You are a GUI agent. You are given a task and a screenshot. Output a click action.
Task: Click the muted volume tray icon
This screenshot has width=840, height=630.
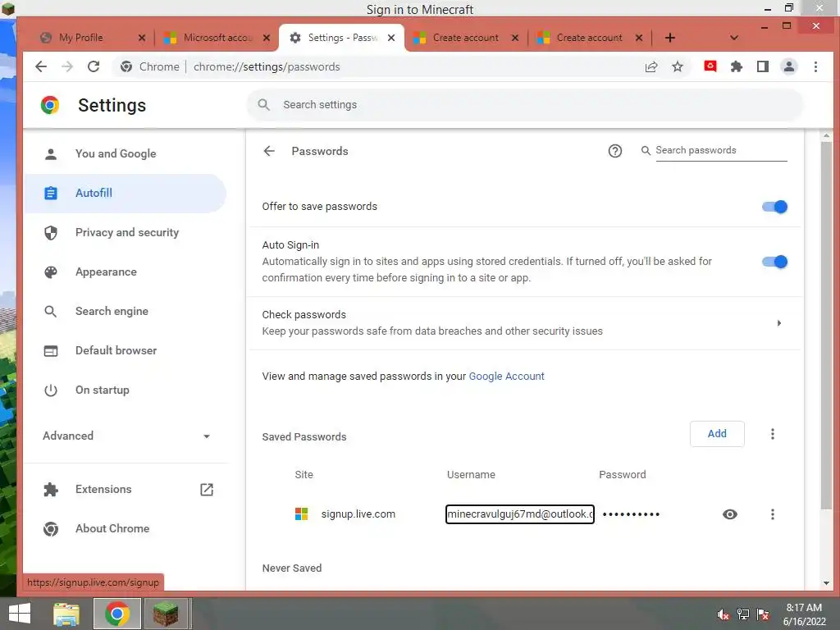coord(724,614)
